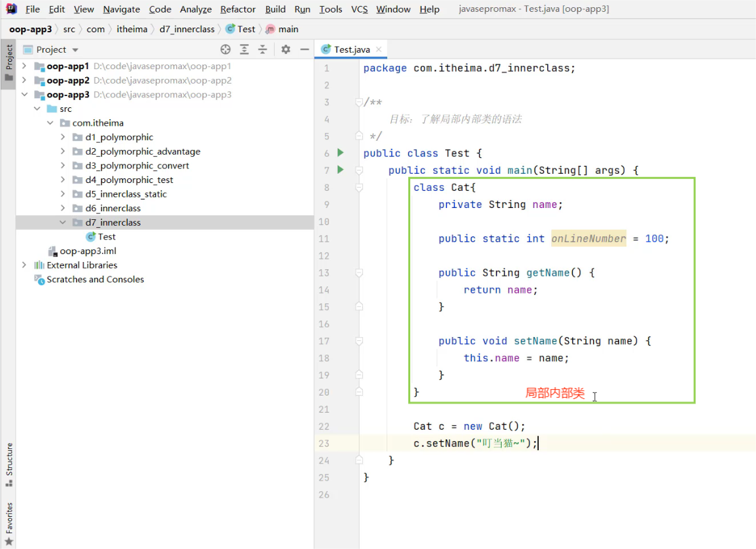Open the Favorites tool window
756x549 pixels.
(9, 523)
